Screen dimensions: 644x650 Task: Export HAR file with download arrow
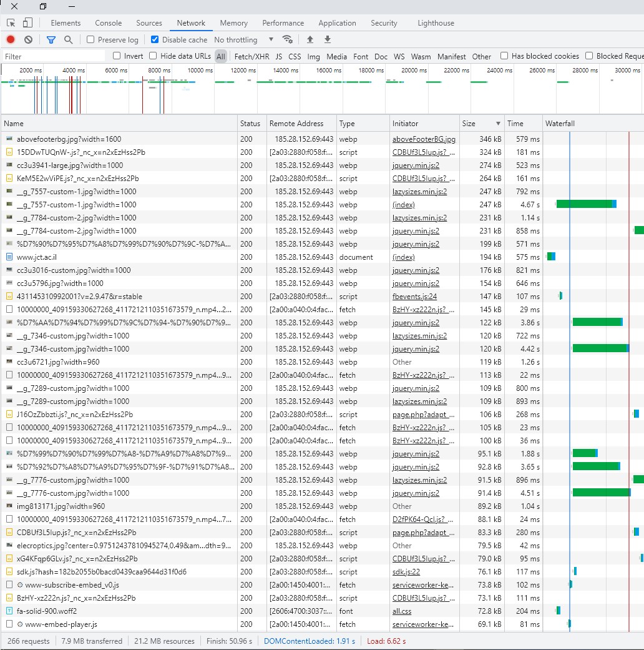(x=328, y=39)
